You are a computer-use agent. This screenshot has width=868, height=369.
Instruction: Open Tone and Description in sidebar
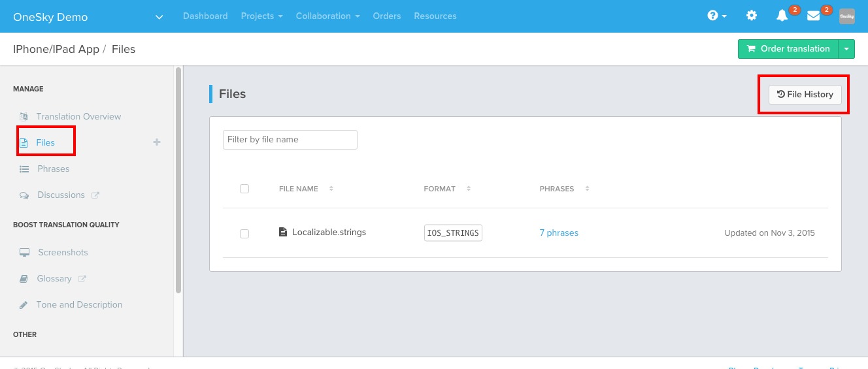[x=79, y=304]
